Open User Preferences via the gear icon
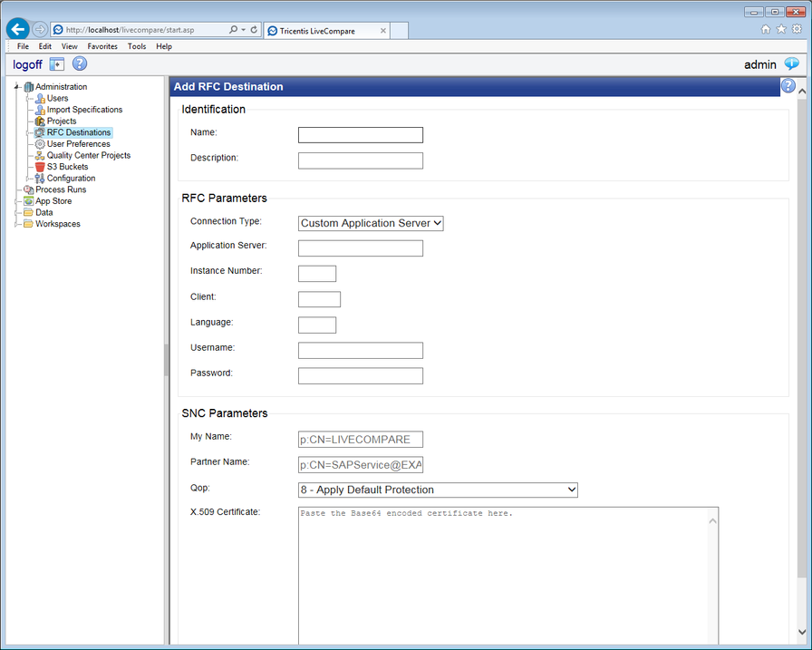Image resolution: width=812 pixels, height=650 pixels. coord(41,143)
